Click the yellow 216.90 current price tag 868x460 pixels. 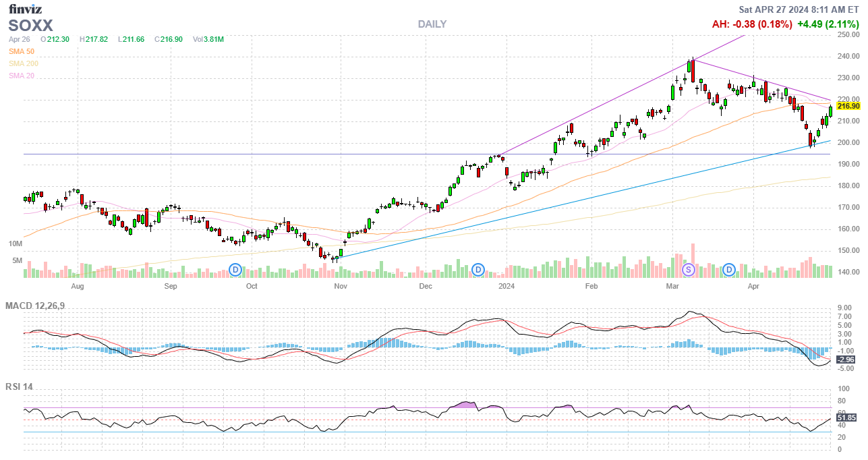point(848,106)
